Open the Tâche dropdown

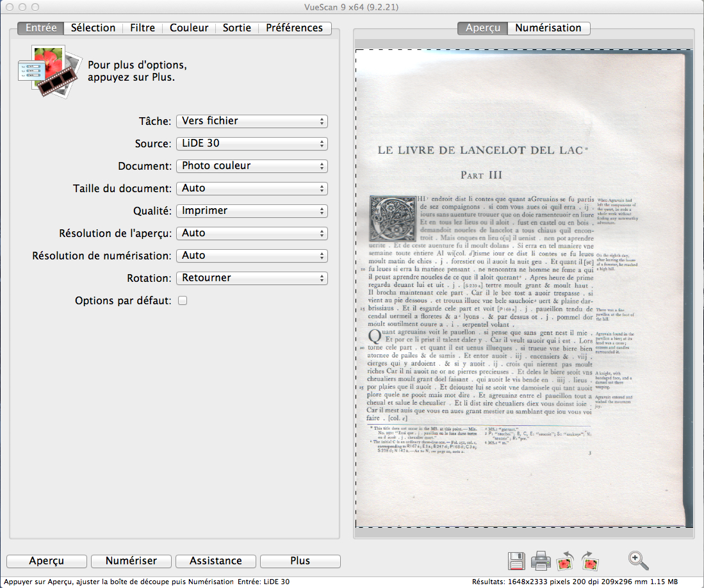252,121
